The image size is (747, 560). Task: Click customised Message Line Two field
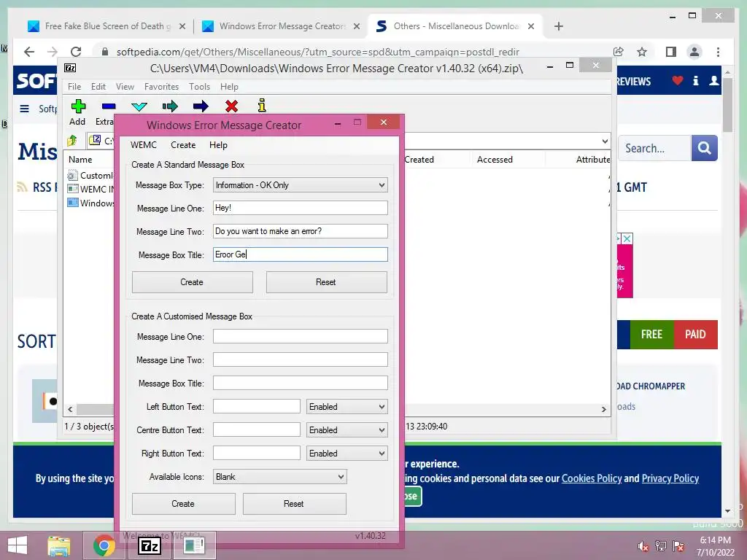point(300,359)
